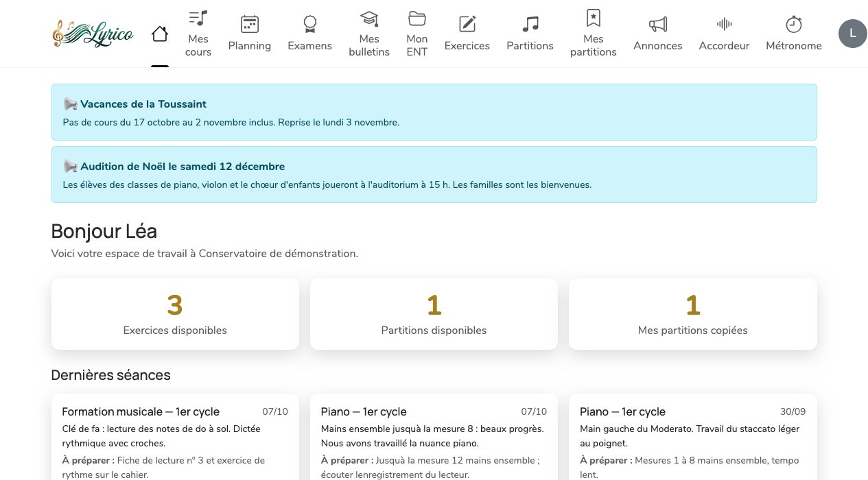Click the Partitions music note icon
Image resolution: width=868 pixels, height=480 pixels.
pos(530,25)
